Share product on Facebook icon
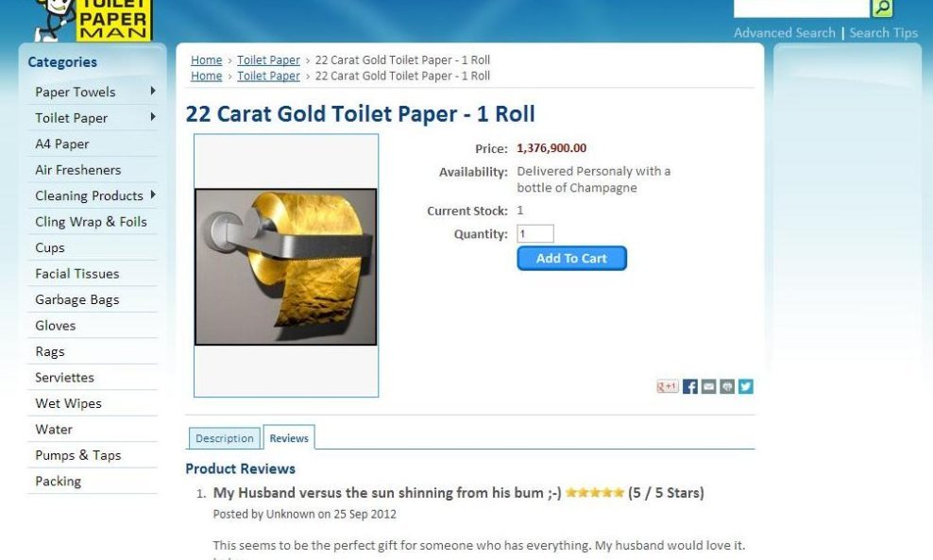The height and width of the screenshot is (560, 933). (x=689, y=386)
